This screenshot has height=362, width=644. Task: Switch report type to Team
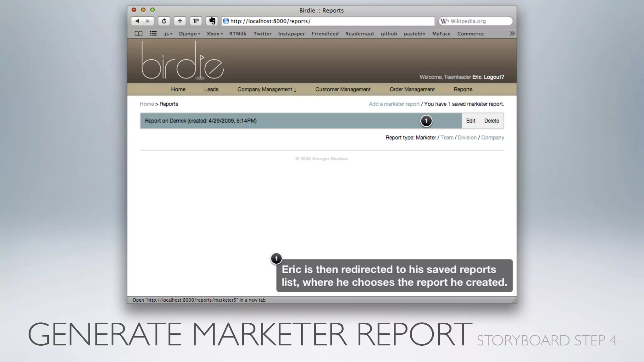(x=447, y=138)
